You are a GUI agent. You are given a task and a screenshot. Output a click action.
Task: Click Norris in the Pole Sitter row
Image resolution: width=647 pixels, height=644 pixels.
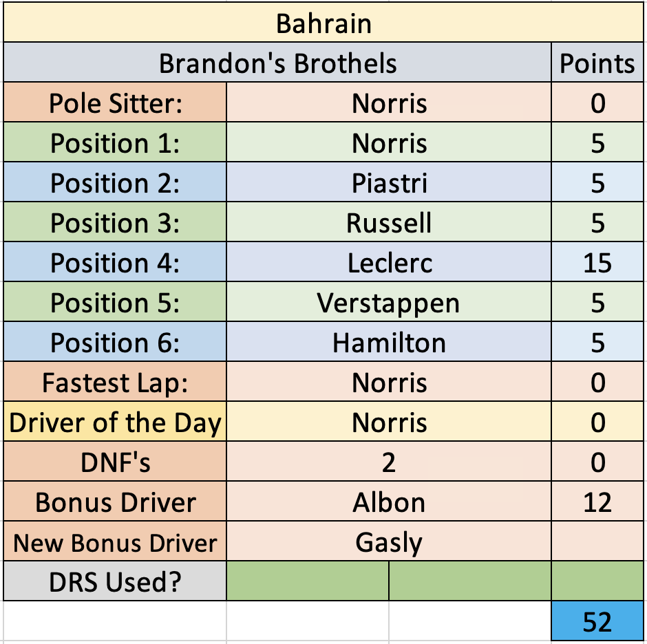coord(389,103)
